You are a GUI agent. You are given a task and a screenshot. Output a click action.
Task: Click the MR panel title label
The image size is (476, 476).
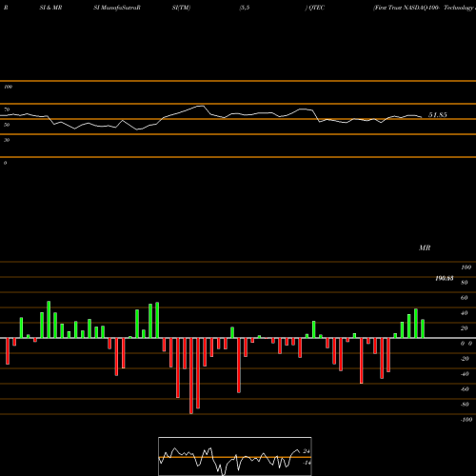click(x=425, y=248)
